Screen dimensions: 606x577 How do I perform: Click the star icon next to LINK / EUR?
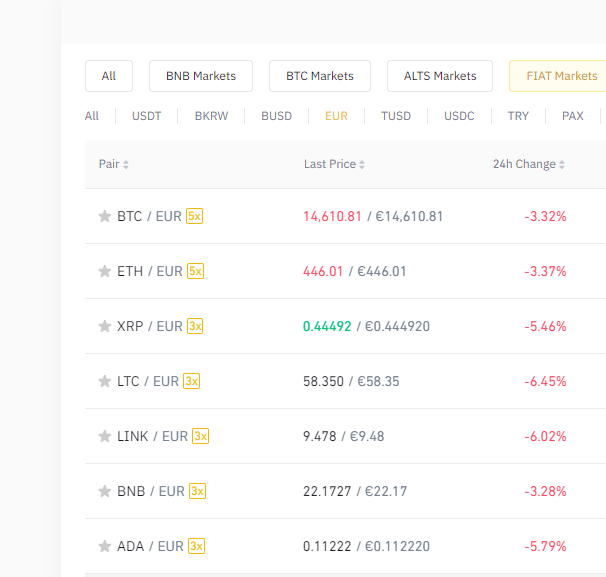point(104,436)
